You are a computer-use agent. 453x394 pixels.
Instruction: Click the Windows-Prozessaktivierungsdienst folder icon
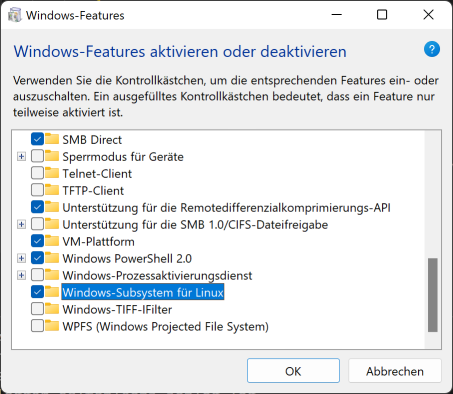52,275
